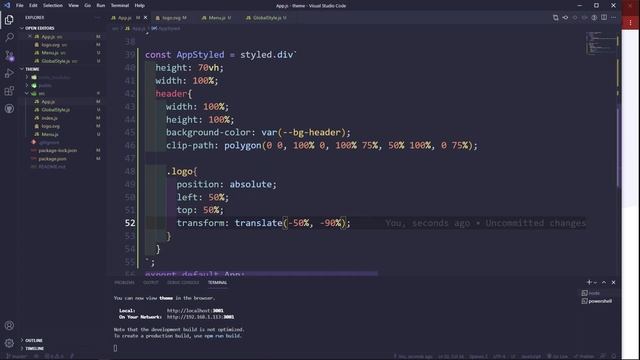The image size is (640, 360).
Task: Switch to the logo.svg editor tab
Action: click(x=171, y=18)
